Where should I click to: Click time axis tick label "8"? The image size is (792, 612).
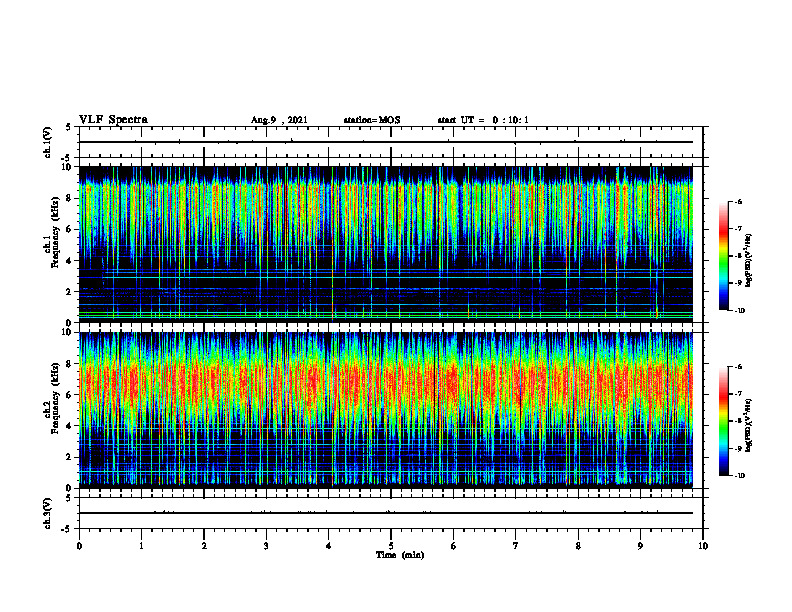(x=578, y=546)
